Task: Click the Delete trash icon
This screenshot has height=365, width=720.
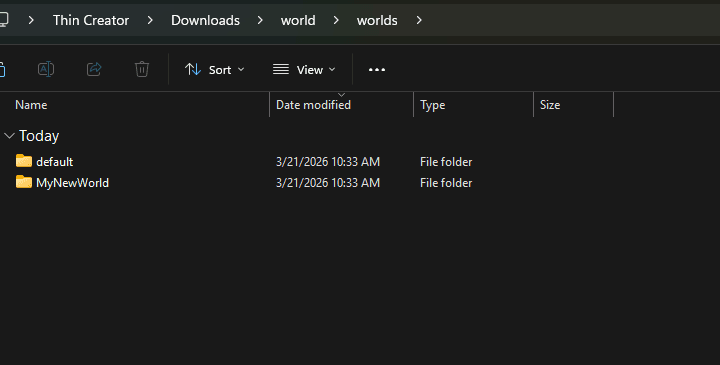Action: [142, 69]
